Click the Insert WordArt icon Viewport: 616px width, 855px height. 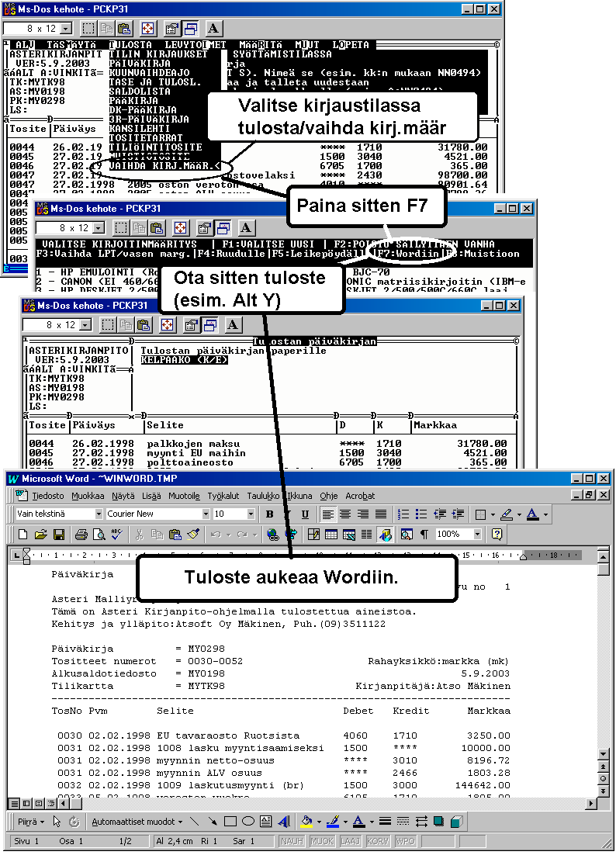284,821
